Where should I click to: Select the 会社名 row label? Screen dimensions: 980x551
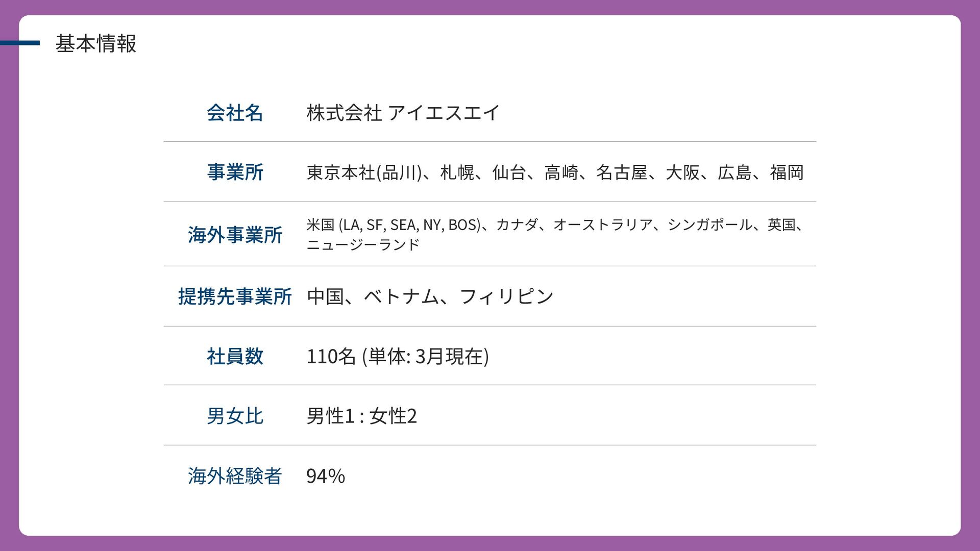pos(235,113)
